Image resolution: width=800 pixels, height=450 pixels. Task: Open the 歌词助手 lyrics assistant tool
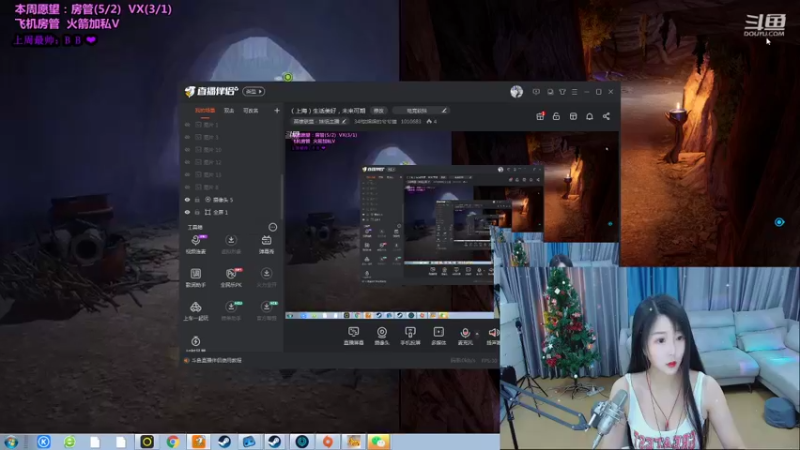[195, 278]
